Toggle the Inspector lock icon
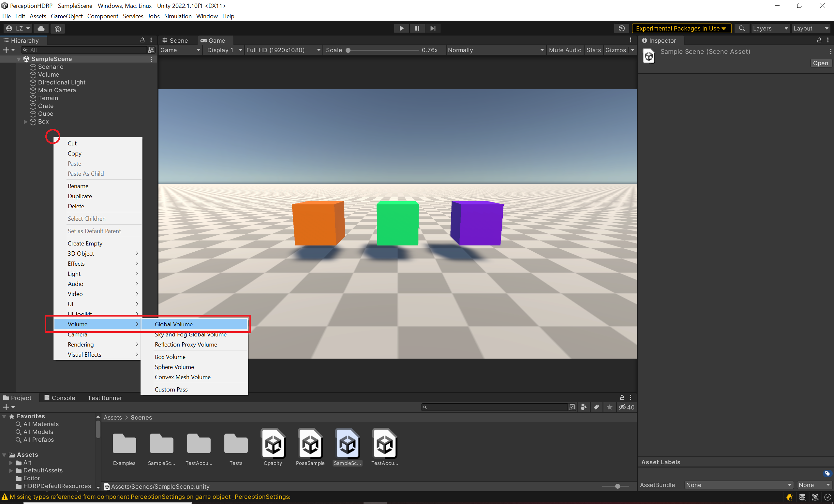This screenshot has width=834, height=504. [x=819, y=40]
